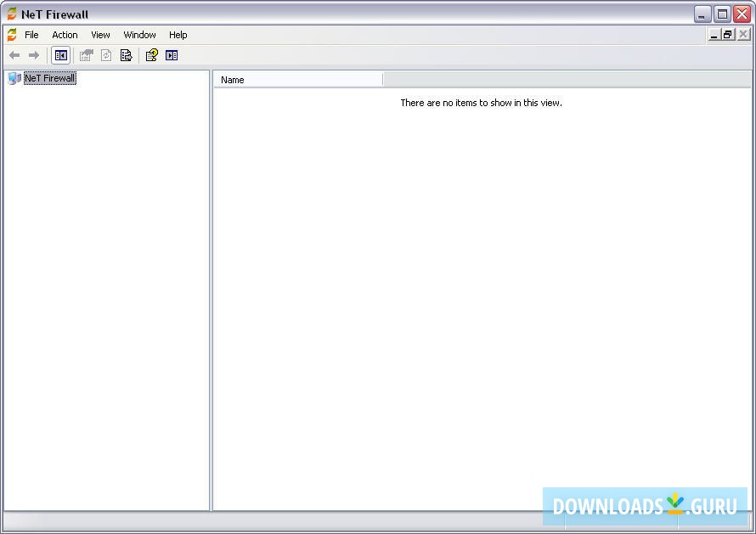Click the console icon beside File menu
Screen dimensions: 756x534
[12, 35]
